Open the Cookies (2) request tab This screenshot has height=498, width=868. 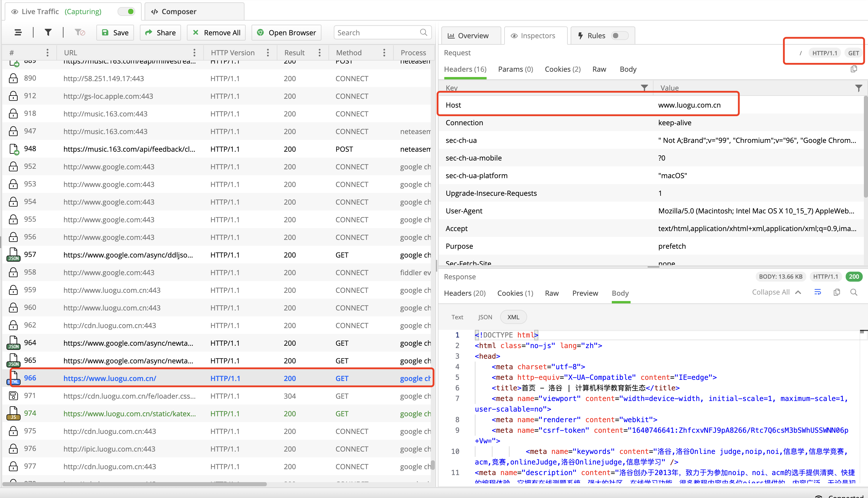[x=562, y=69]
